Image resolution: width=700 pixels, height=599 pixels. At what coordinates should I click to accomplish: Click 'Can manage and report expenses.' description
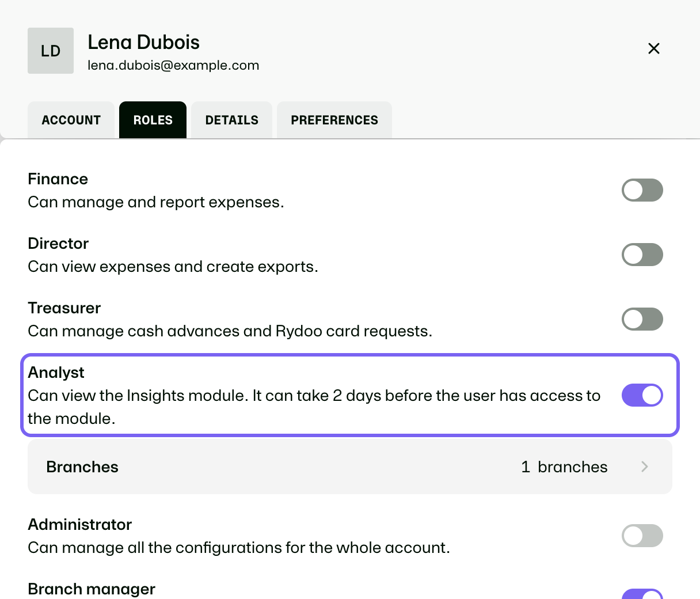pyautogui.click(x=156, y=202)
